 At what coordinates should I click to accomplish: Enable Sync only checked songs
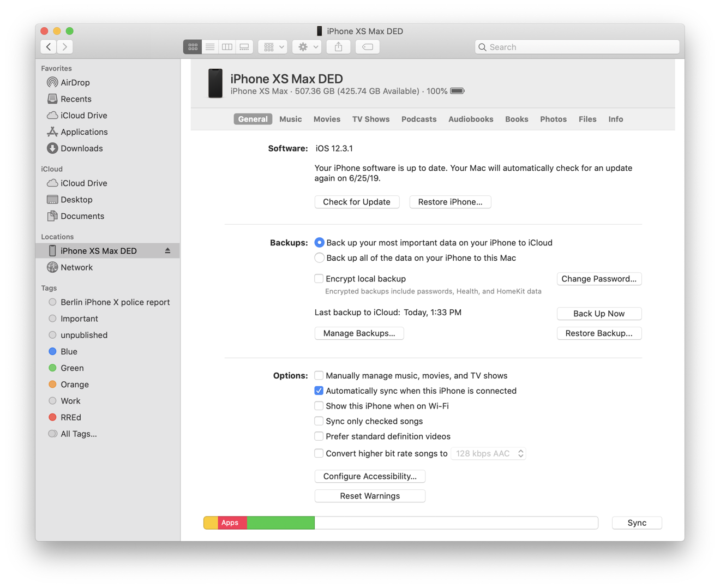point(319,421)
